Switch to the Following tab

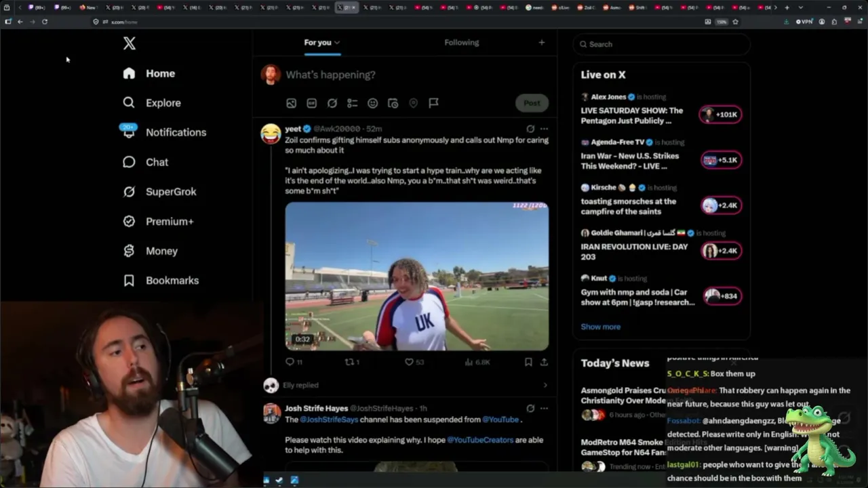pyautogui.click(x=461, y=43)
